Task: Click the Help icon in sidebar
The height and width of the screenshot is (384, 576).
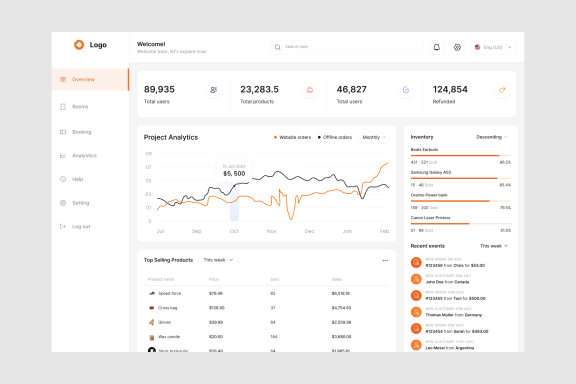Action: click(63, 179)
